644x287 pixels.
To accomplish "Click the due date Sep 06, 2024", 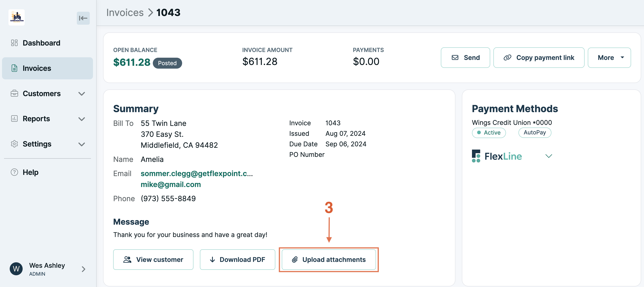I will pos(346,144).
